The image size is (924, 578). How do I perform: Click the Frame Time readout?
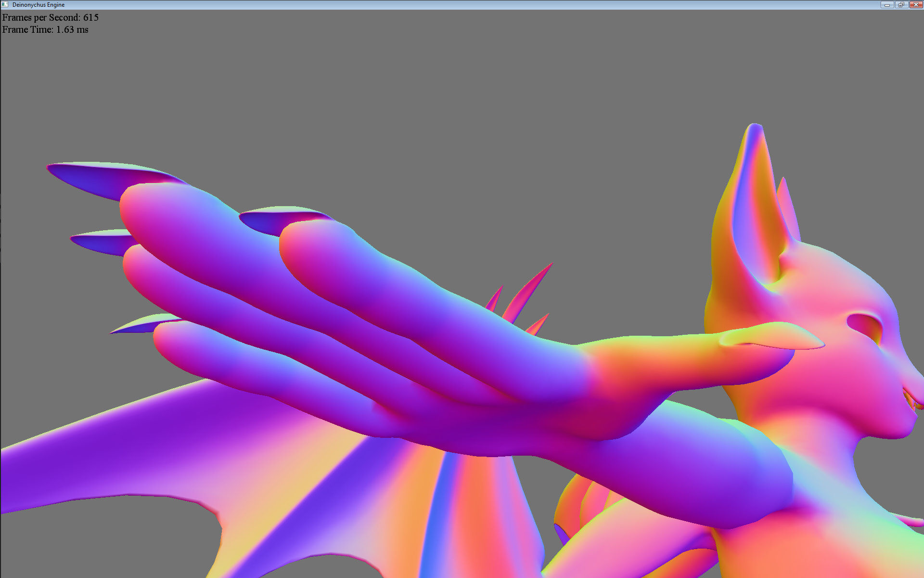click(45, 30)
